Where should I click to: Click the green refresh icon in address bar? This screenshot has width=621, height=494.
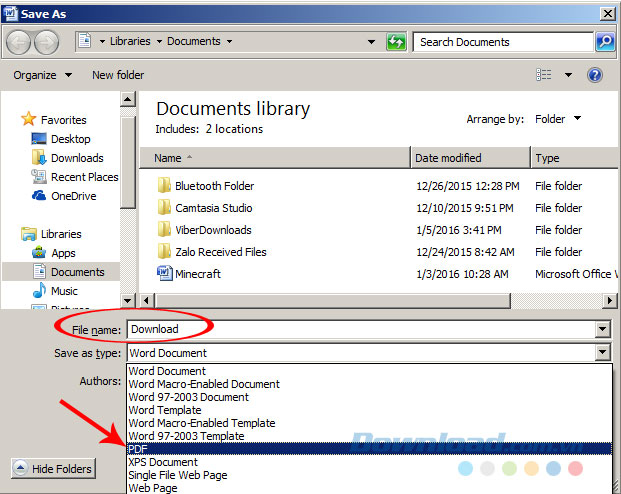396,42
